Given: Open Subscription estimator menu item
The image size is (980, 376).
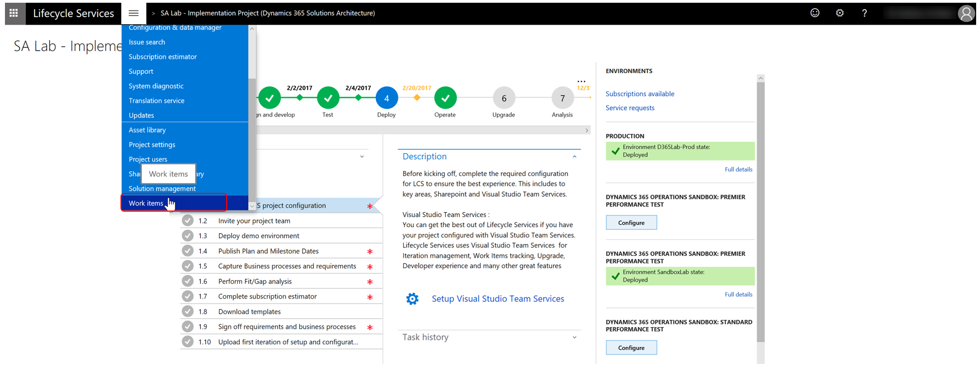Looking at the screenshot, I should [x=163, y=57].
